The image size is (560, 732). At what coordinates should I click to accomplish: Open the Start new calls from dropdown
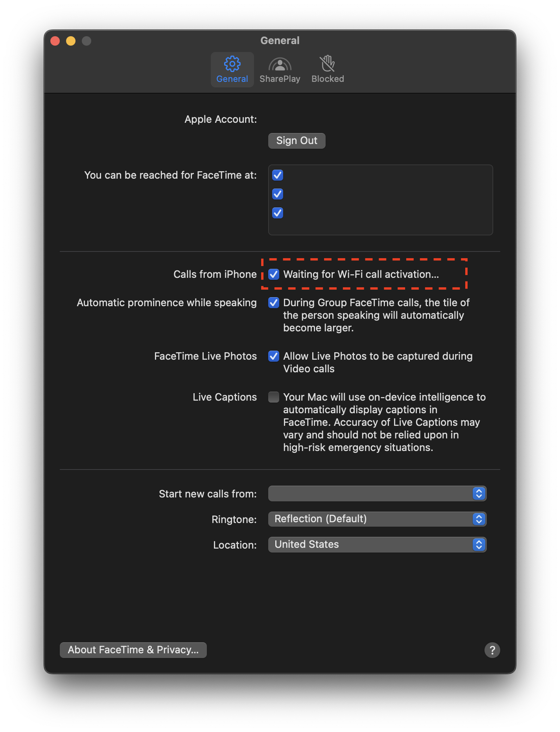(377, 494)
